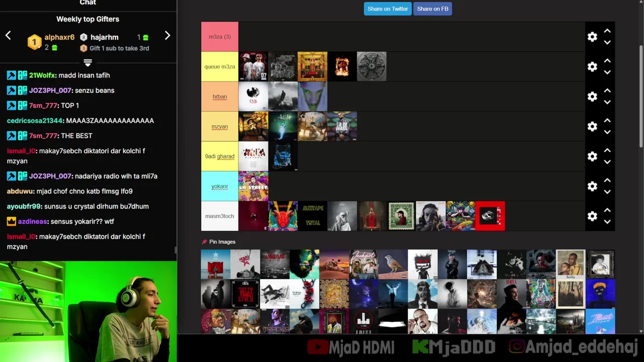Select the m3za (3) tier label

click(x=220, y=37)
